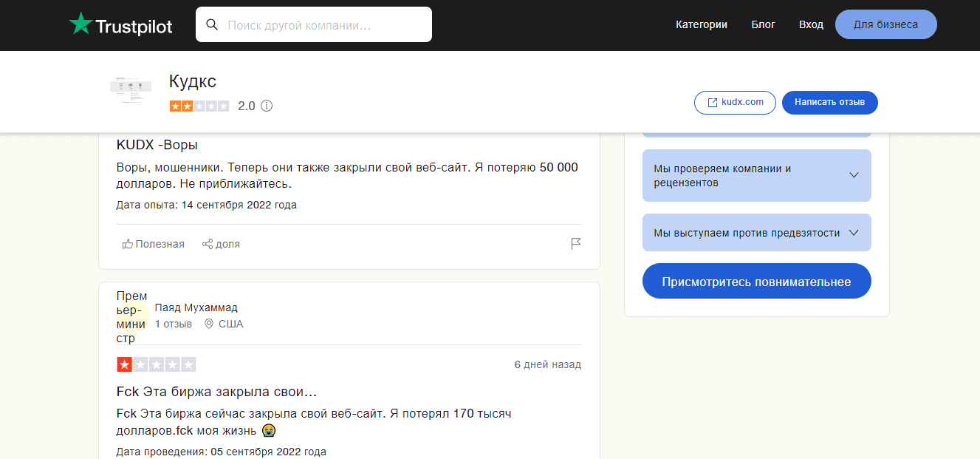Click the Вход login link

tap(810, 24)
